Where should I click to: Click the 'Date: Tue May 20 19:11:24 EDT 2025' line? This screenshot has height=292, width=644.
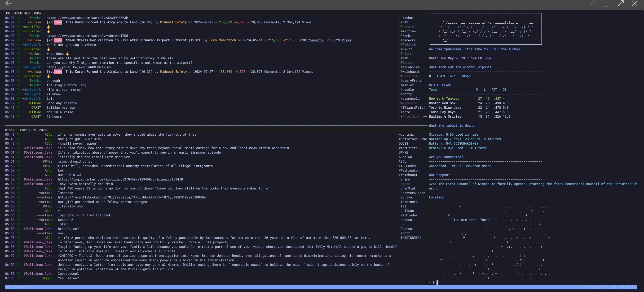pyautogui.click(x=461, y=58)
